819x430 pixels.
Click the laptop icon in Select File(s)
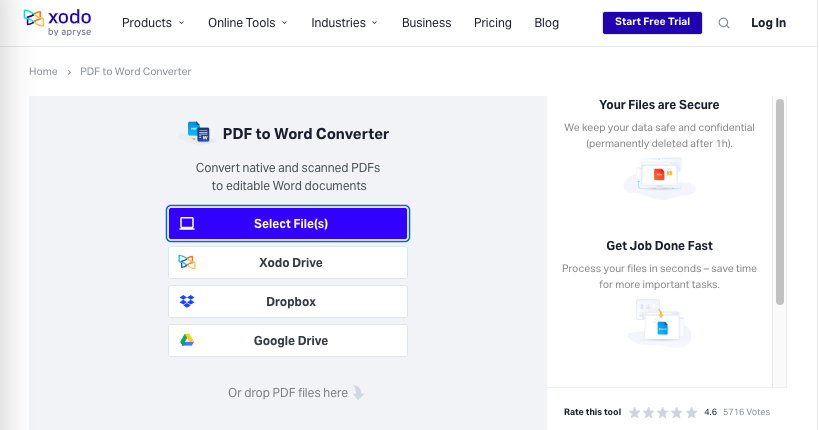click(x=187, y=224)
